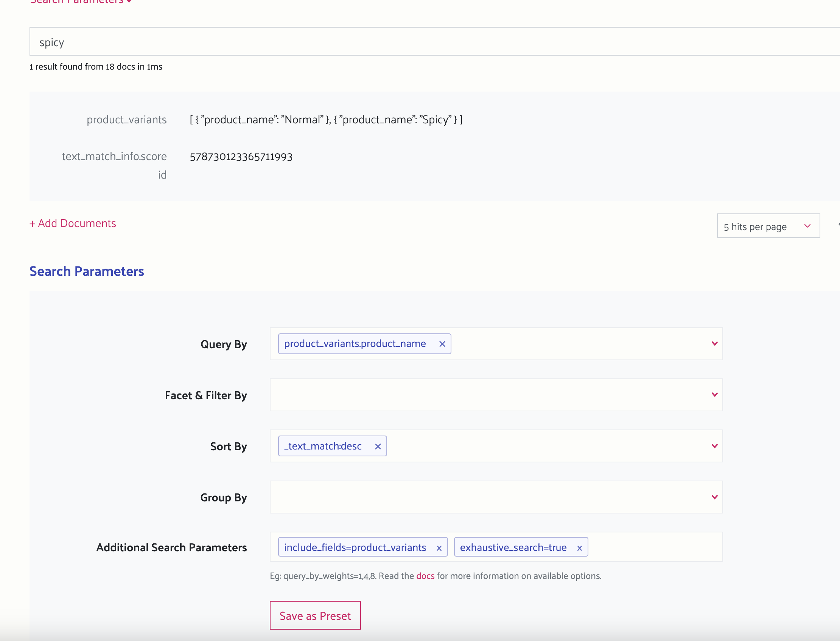Remove the exhaustive_search=true parameter
Image resolution: width=840 pixels, height=641 pixels.
(x=579, y=547)
